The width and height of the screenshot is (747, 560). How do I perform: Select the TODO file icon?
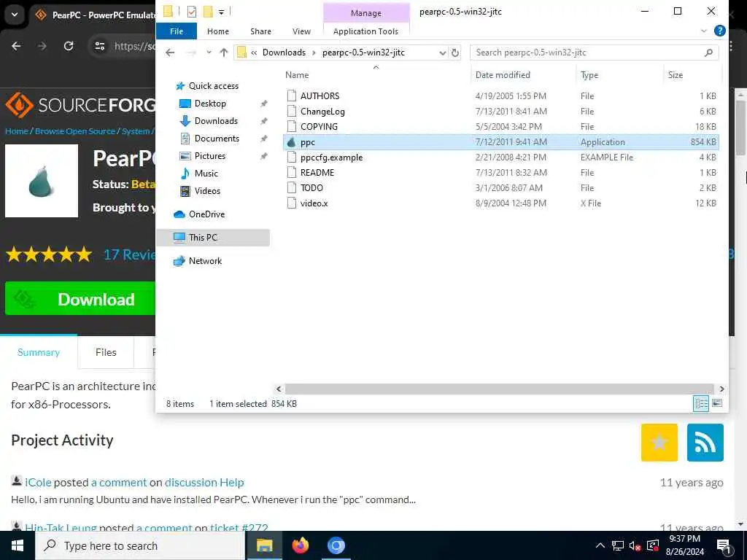[x=292, y=187]
